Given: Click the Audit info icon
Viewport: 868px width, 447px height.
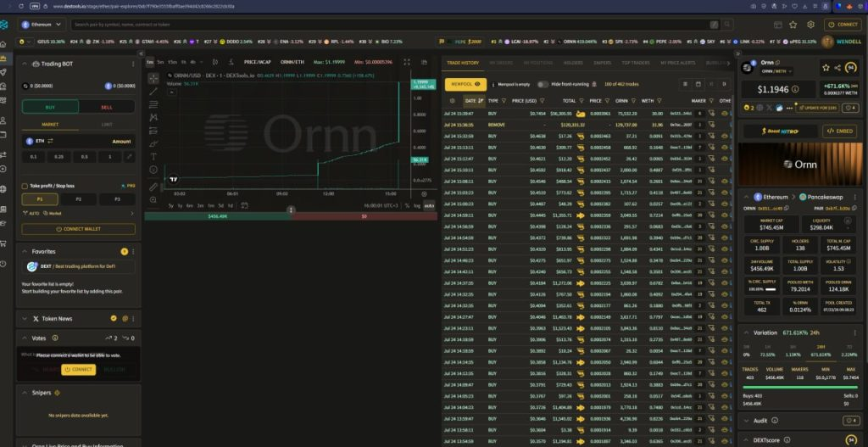Looking at the screenshot, I should (775, 421).
